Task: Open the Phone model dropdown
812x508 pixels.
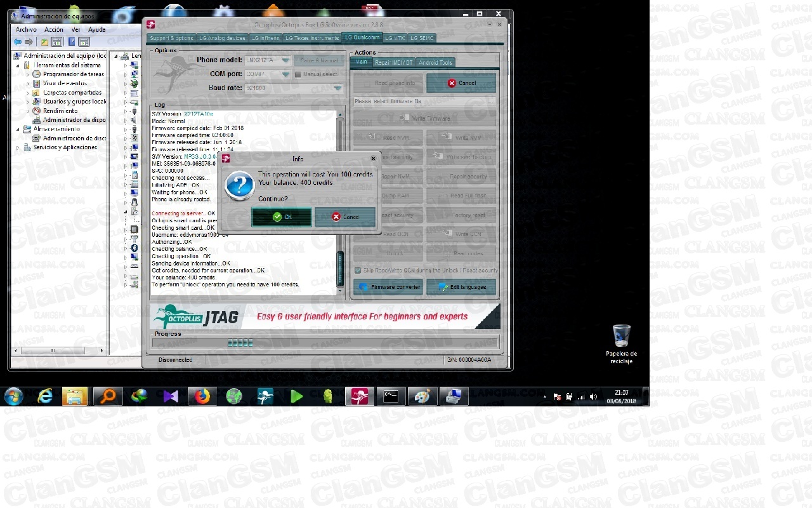Action: 285,60
